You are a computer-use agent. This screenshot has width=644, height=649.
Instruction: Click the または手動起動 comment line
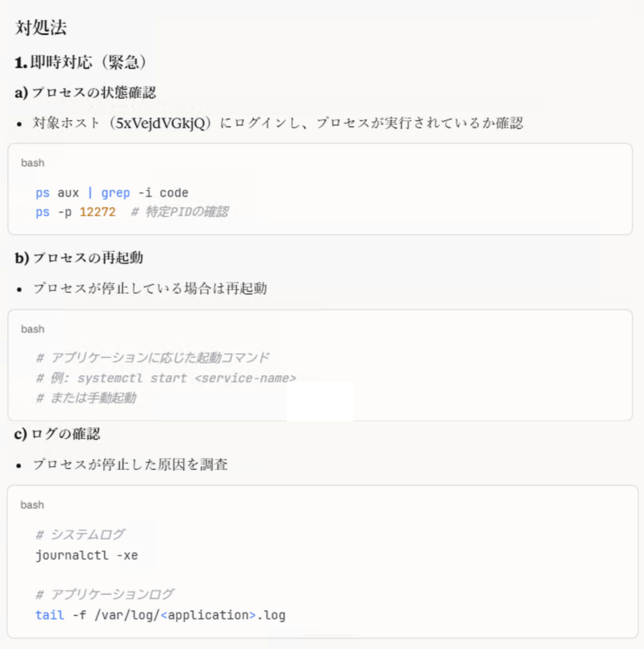point(87,398)
